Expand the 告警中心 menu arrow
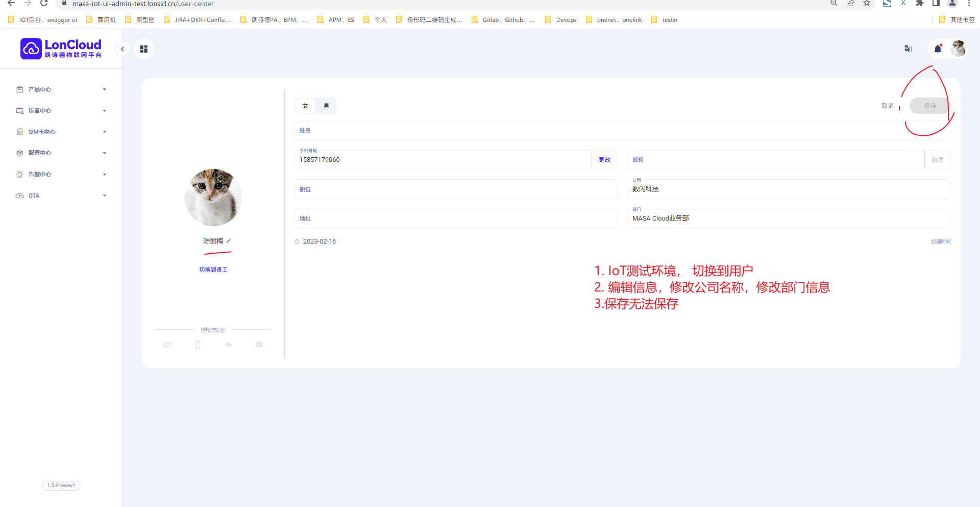 pyautogui.click(x=105, y=175)
